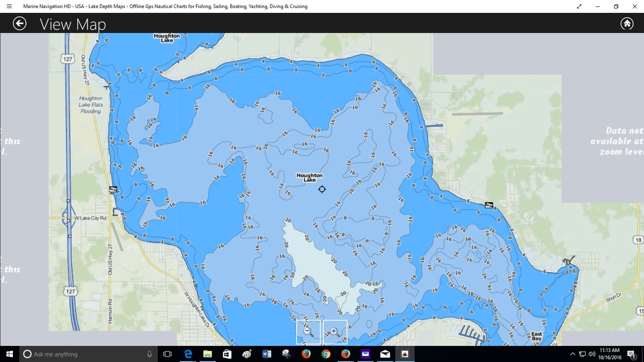The width and height of the screenshot is (644, 362).
Task: Focus the Ask me anything search box
Action: click(80, 354)
